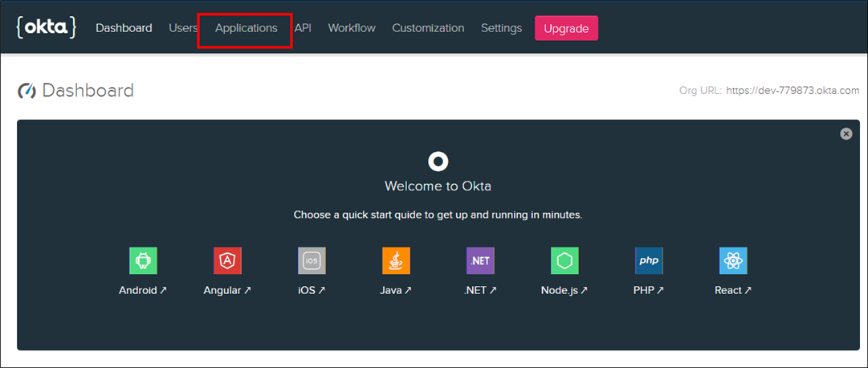The width and height of the screenshot is (868, 368).
Task: Follow the Android ↗ text link
Action: (x=143, y=290)
